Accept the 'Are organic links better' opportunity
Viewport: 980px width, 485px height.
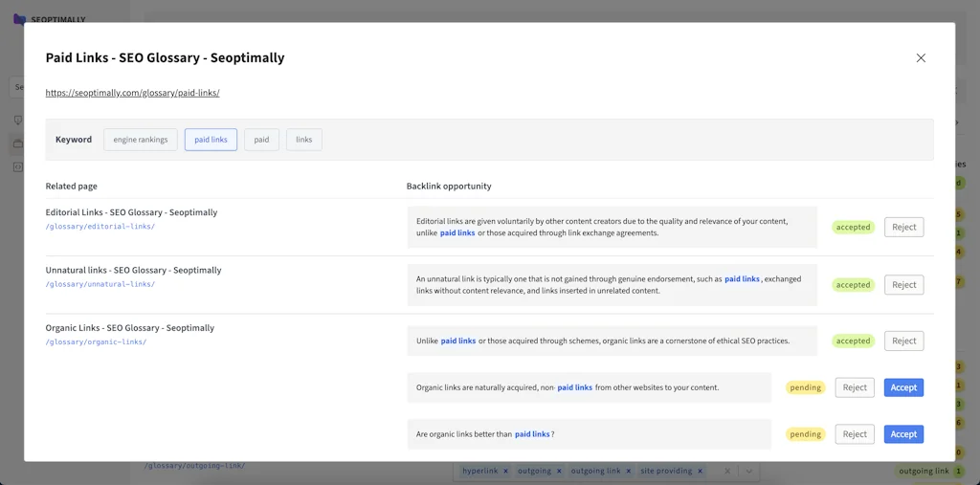(903, 434)
